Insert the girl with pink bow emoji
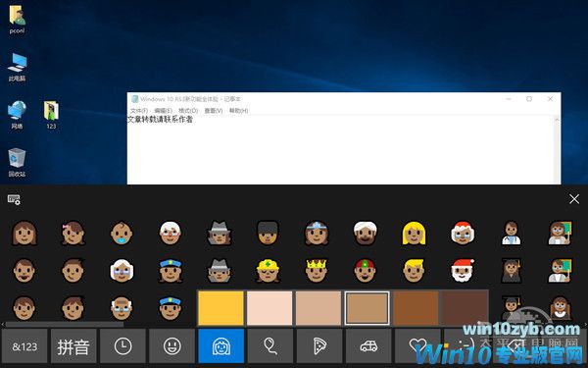This screenshot has width=588, height=368. coord(73,233)
